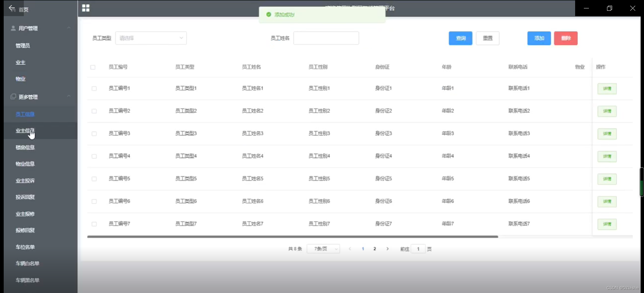The image size is (644, 293).
Task: Check the row for 员工编号2
Action: (x=94, y=111)
